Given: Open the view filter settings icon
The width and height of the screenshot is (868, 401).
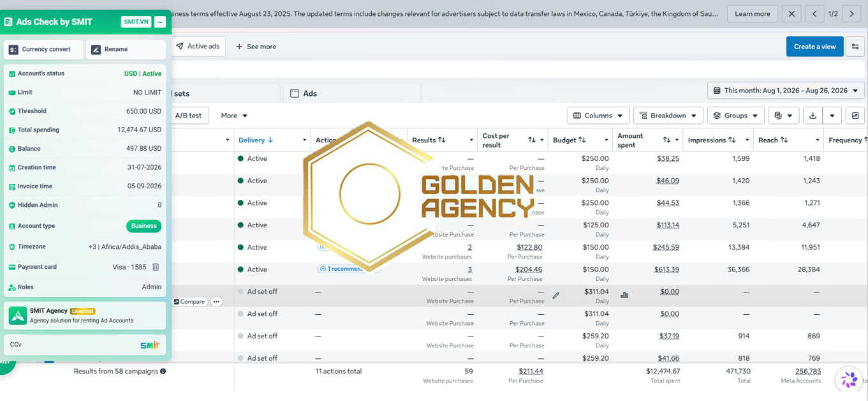Looking at the screenshot, I should tap(855, 47).
